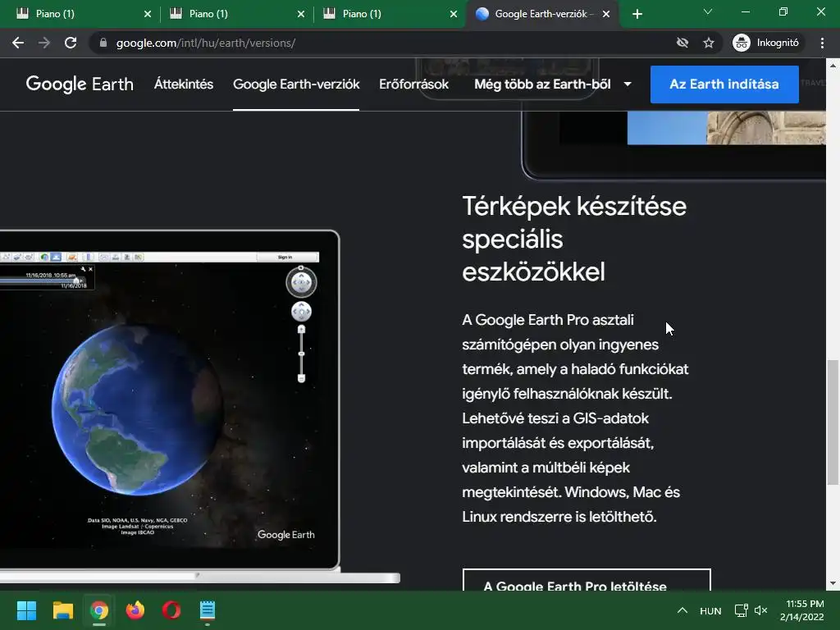Open the tab search dropdown chevron
The width and height of the screenshot is (840, 630).
(x=708, y=11)
